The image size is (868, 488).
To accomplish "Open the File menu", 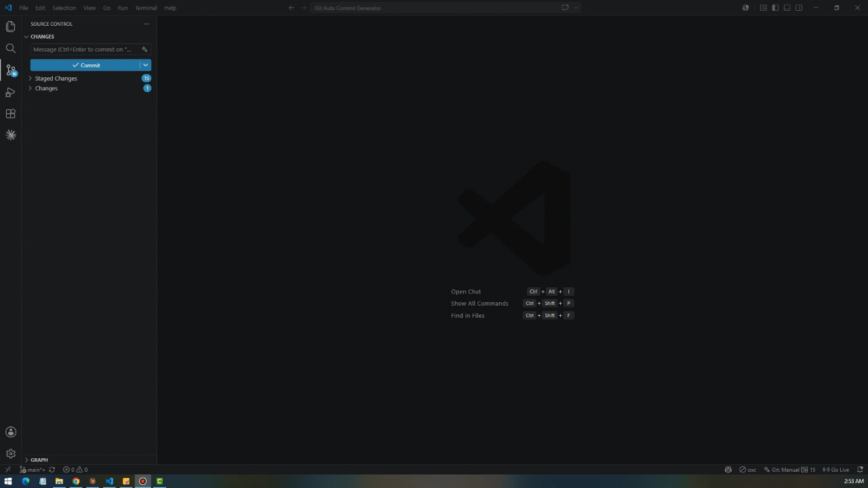I will [x=24, y=8].
